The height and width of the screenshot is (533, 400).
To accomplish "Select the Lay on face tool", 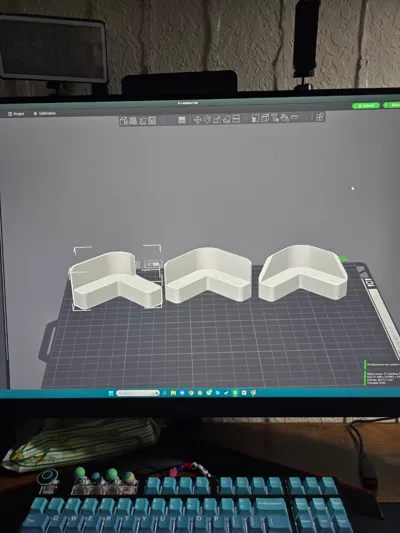I will coord(227,119).
